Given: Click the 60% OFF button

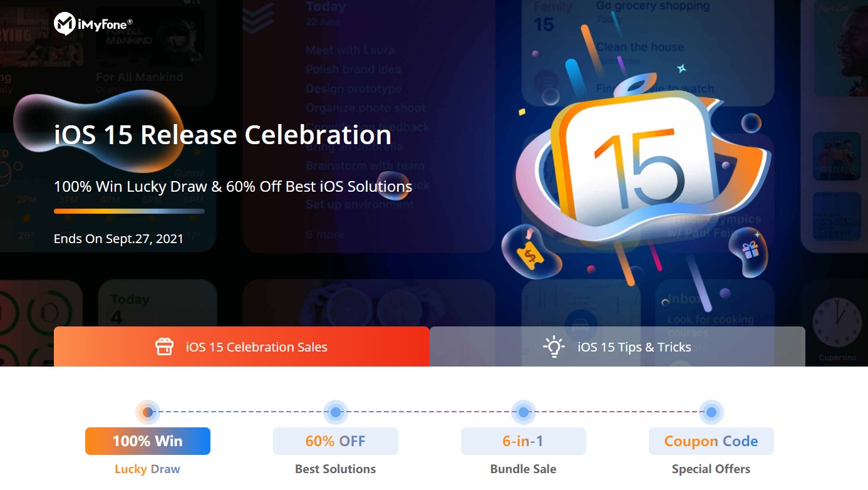Looking at the screenshot, I should coord(336,441).
